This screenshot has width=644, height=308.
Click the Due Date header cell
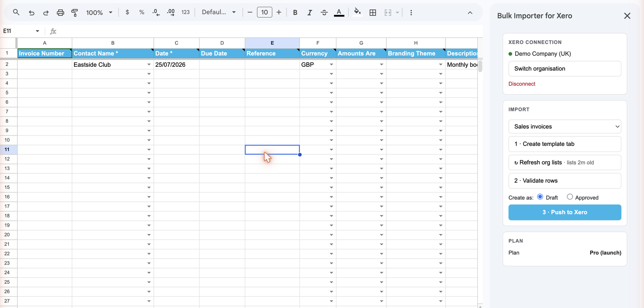pyautogui.click(x=222, y=53)
